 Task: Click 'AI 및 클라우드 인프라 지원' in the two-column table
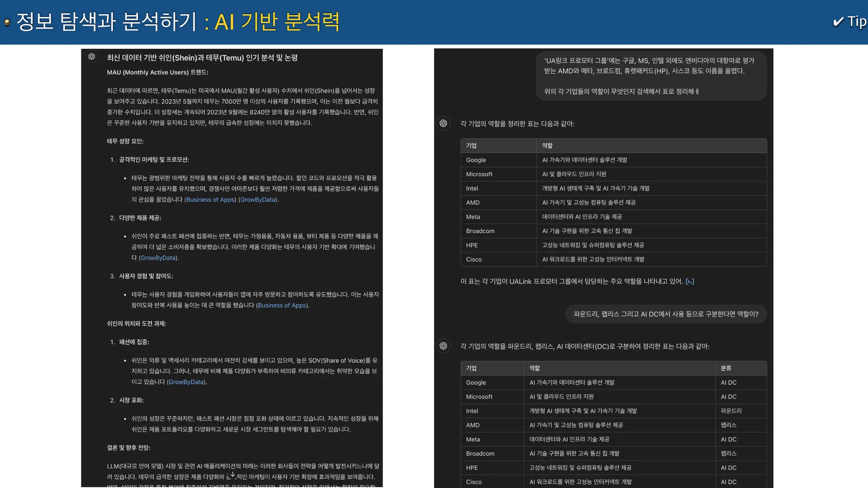point(574,174)
